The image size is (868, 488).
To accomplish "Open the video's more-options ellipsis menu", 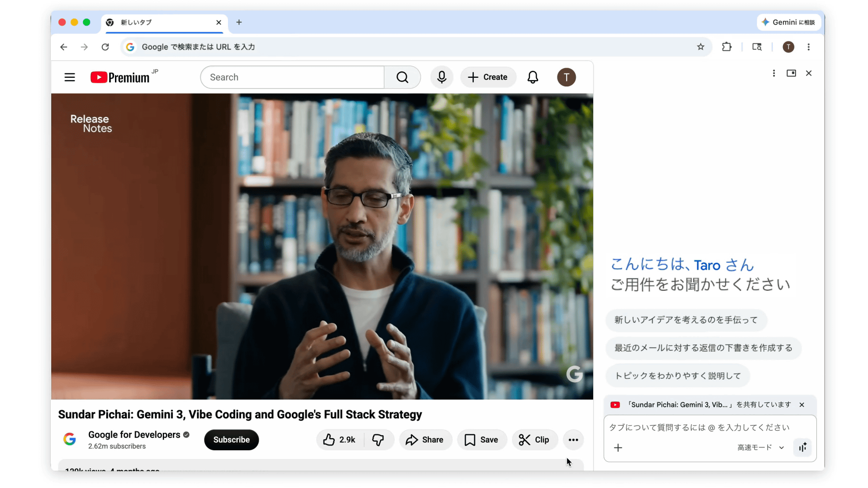I will pos(573,440).
